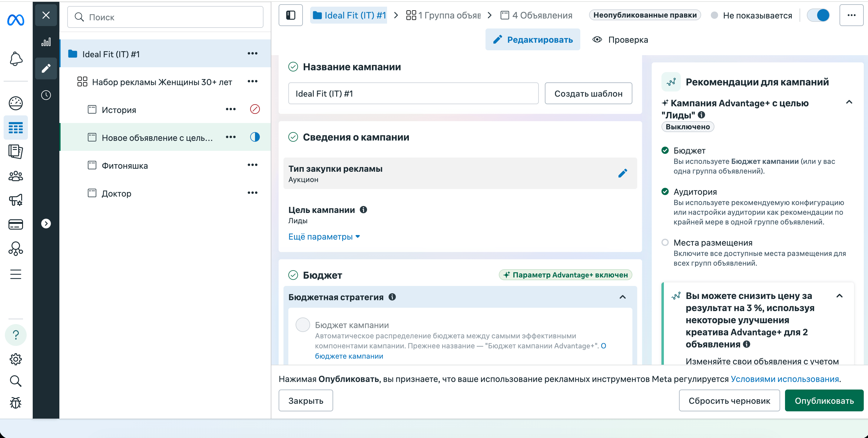Click the chart performance icon in dark sidebar

coord(46,42)
